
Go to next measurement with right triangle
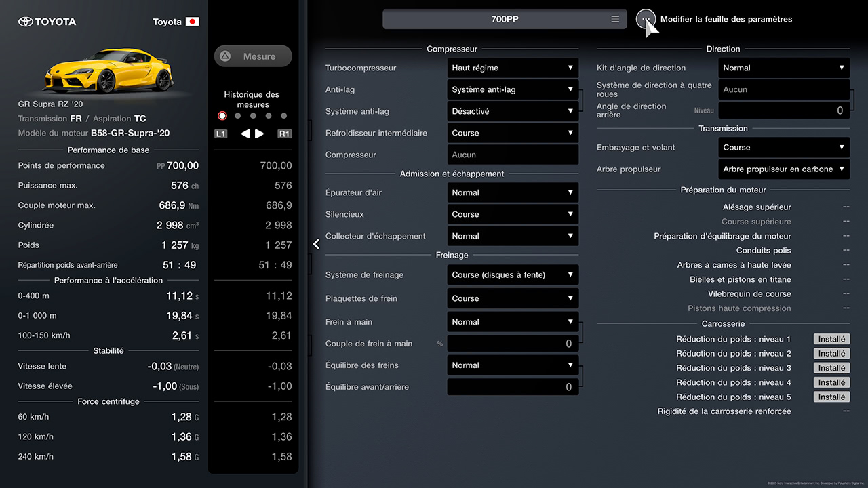[260, 134]
